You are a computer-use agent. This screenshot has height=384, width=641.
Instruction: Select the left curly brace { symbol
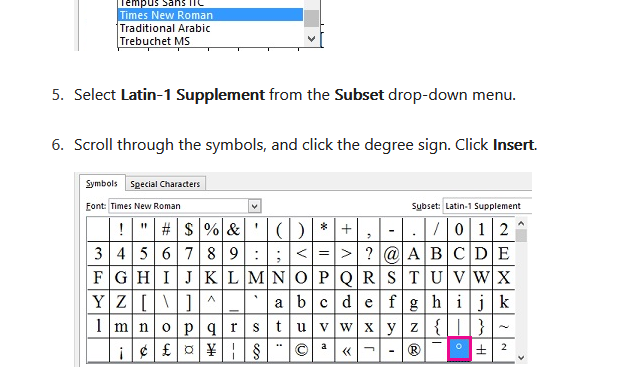[x=436, y=326]
